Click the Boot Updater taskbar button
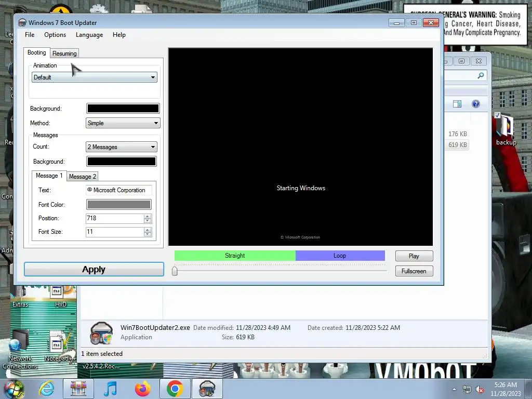The height and width of the screenshot is (399, 532). pyautogui.click(x=207, y=389)
